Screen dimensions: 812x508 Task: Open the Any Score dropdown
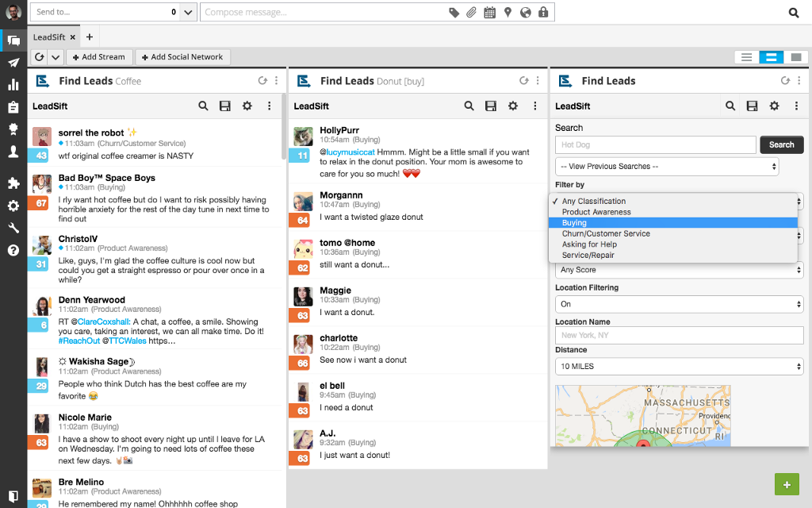click(x=679, y=270)
